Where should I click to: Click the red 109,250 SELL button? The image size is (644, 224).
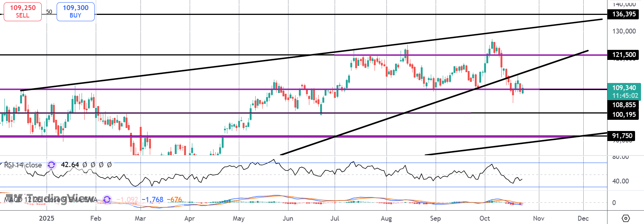pyautogui.click(x=23, y=12)
